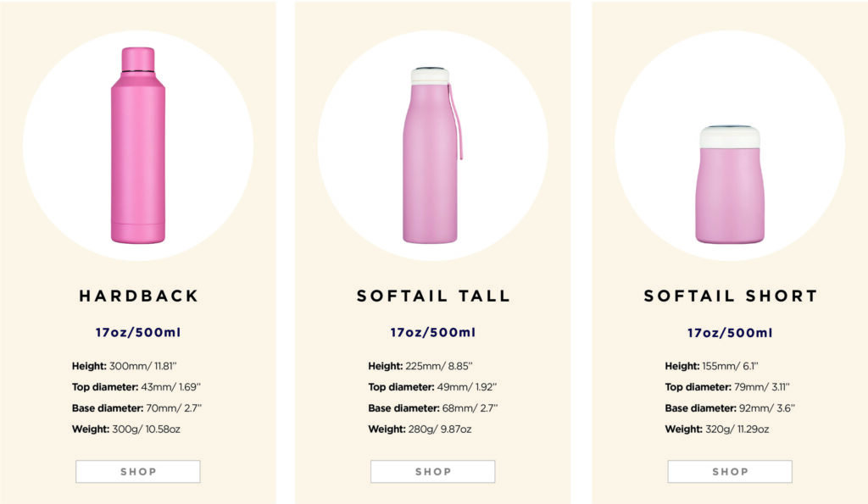
Task: Click Hardback's top diameter 43mm spec
Action: [136, 387]
